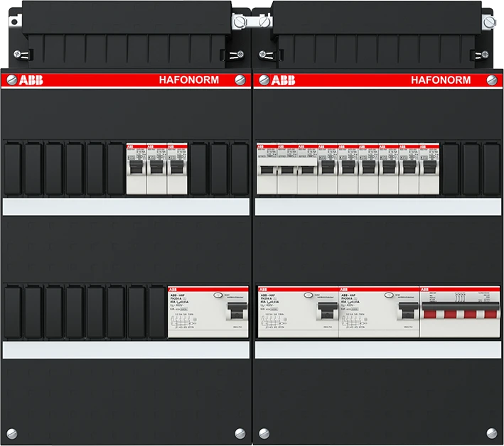This screenshot has width=504, height=446.
Task: Toggle the lever of left panel's RCD
Action: (232, 311)
